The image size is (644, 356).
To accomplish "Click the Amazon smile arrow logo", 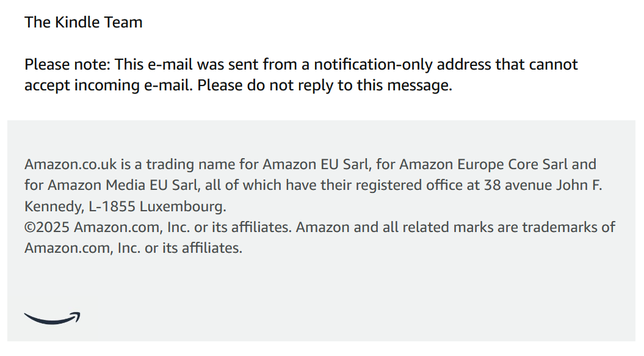I will point(52,318).
